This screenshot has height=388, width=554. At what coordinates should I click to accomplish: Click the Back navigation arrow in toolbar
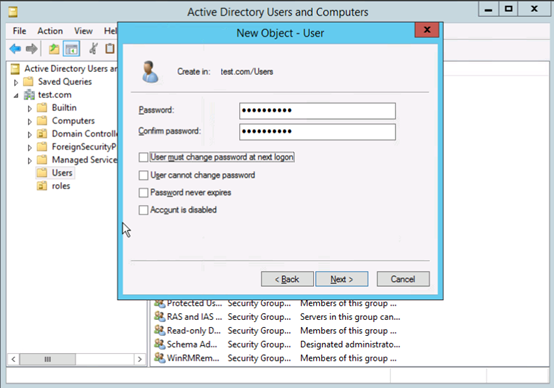click(x=15, y=49)
